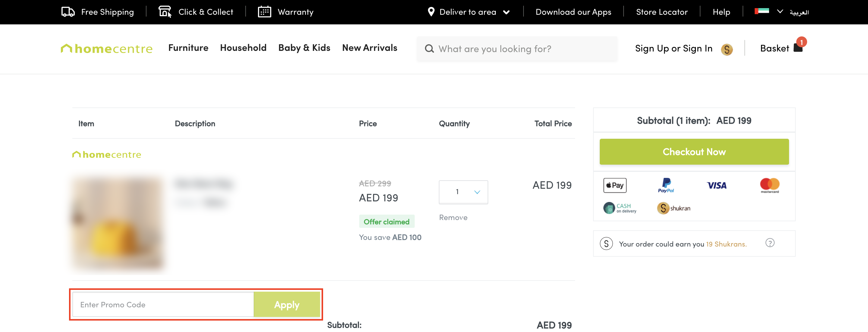Open the Store Locator link
Screen dimensions: 868x332
pos(662,12)
